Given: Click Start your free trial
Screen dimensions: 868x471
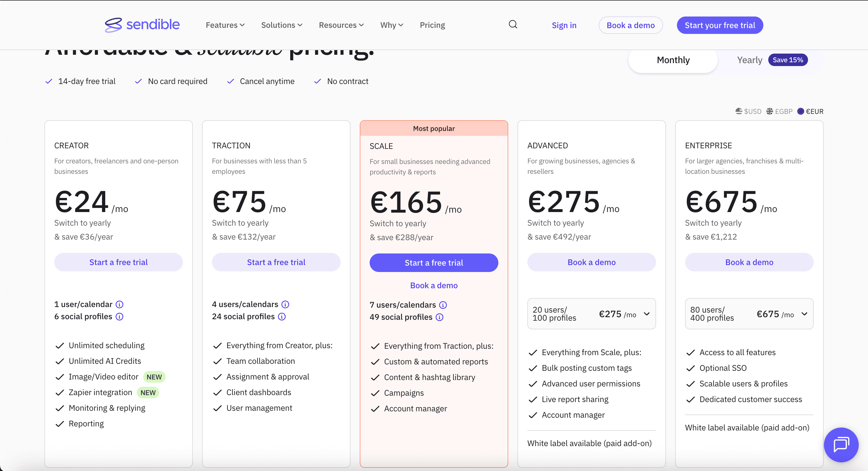Looking at the screenshot, I should pyautogui.click(x=720, y=25).
